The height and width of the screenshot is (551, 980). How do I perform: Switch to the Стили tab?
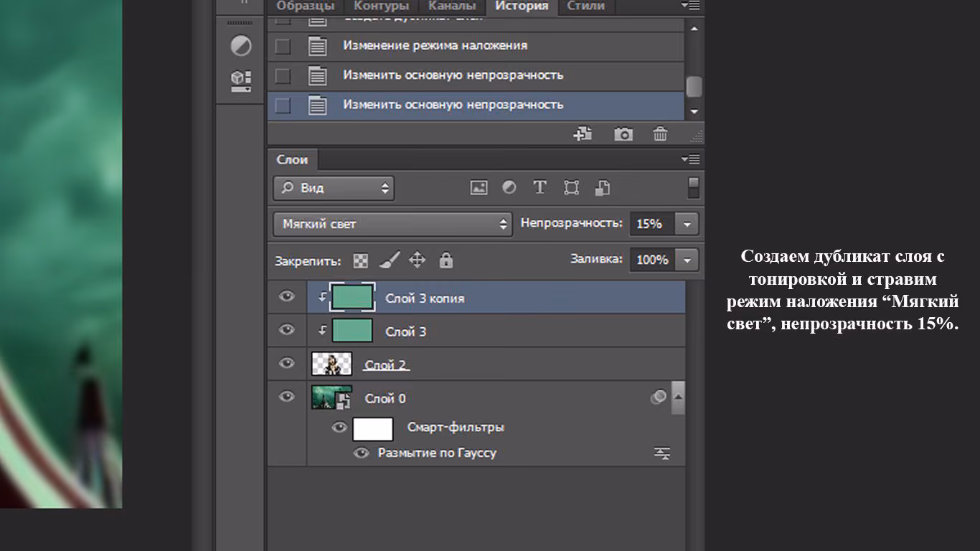tap(585, 6)
